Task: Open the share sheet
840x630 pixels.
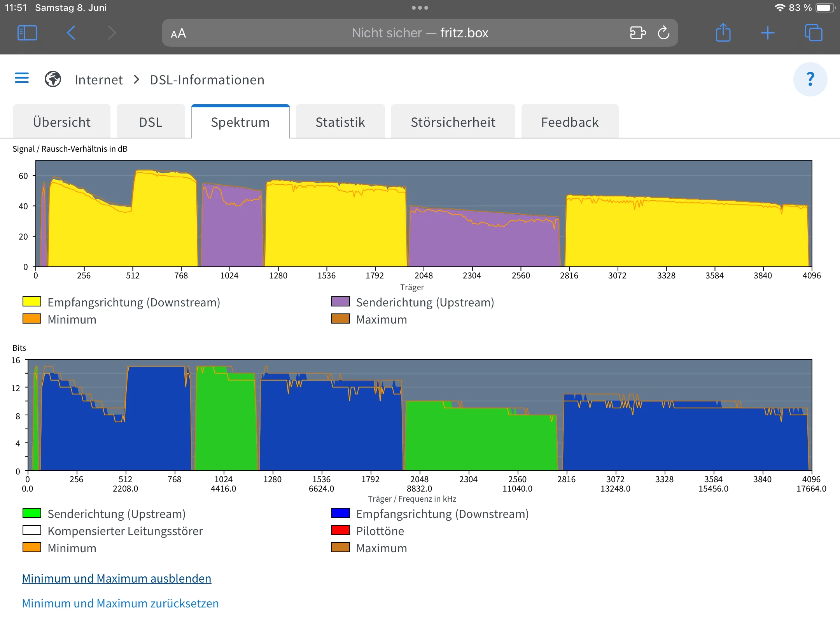Action: pyautogui.click(x=723, y=33)
